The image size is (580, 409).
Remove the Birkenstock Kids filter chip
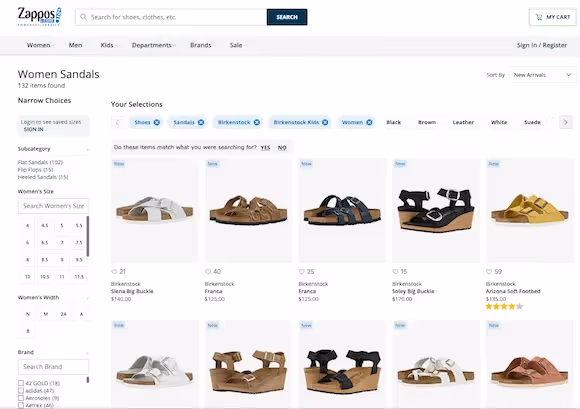click(325, 122)
